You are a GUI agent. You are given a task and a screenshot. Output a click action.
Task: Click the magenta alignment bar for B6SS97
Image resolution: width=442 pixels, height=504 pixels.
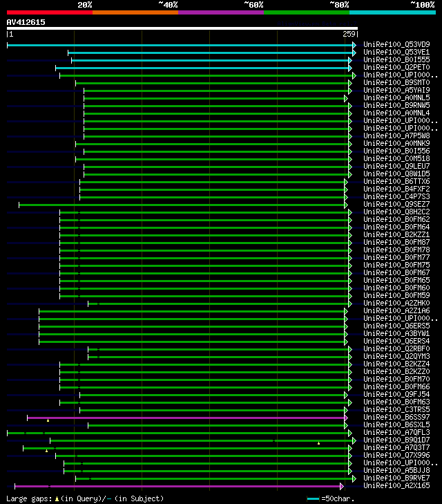(186, 418)
